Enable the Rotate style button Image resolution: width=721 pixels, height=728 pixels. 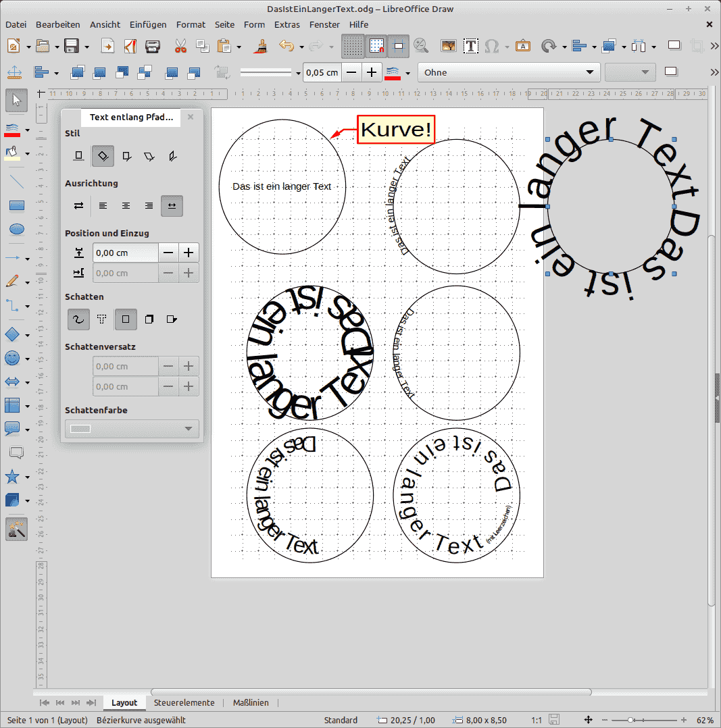click(x=102, y=155)
